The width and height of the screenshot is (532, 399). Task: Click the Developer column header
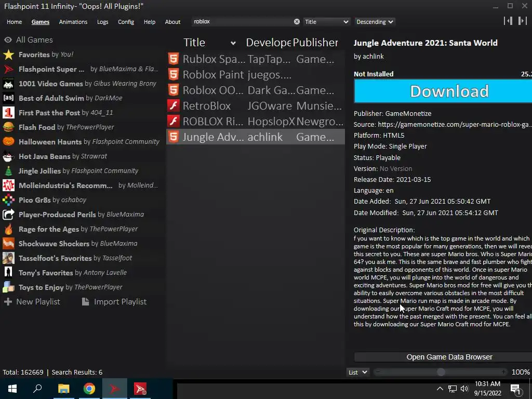[268, 43]
